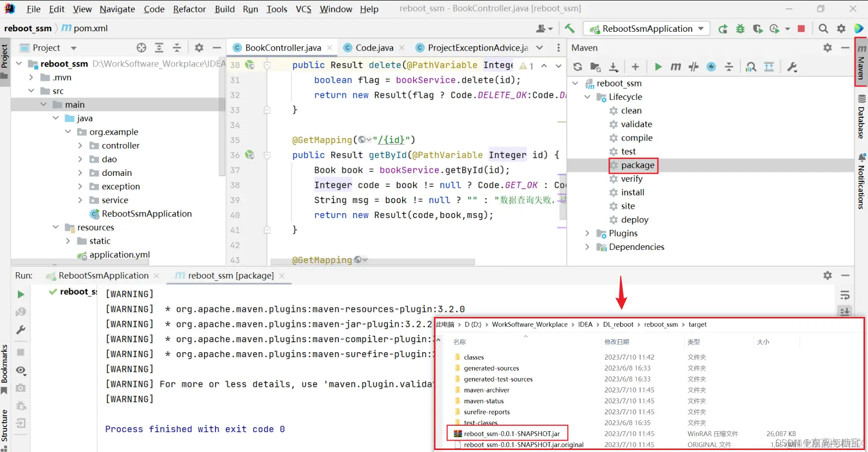
Task: Add a Maven project with the plus icon
Action: 635,67
